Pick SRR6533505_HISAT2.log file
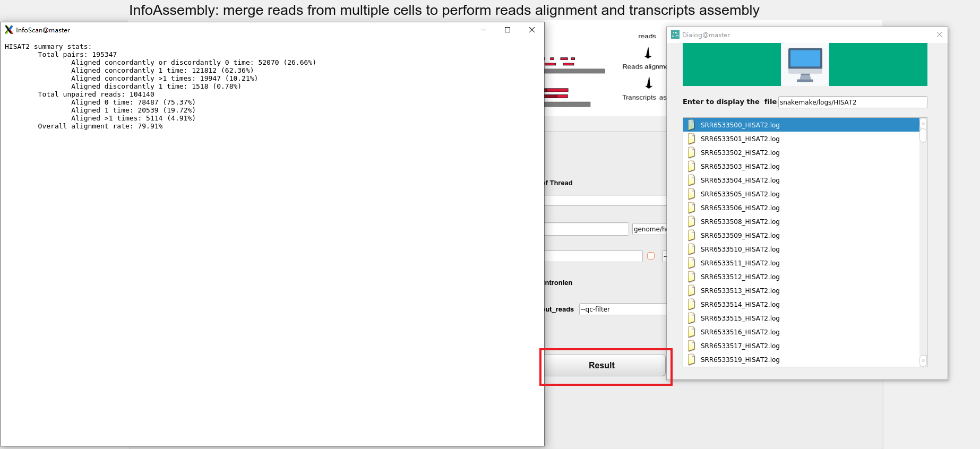The width and height of the screenshot is (980, 449). pos(801,194)
